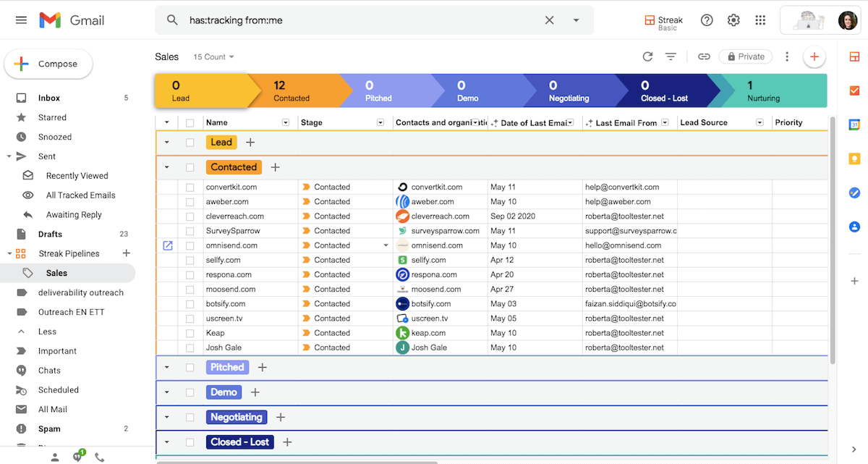Screen dimensions: 868x464
Task: Click the Lead stage label badge
Action: click(221, 143)
